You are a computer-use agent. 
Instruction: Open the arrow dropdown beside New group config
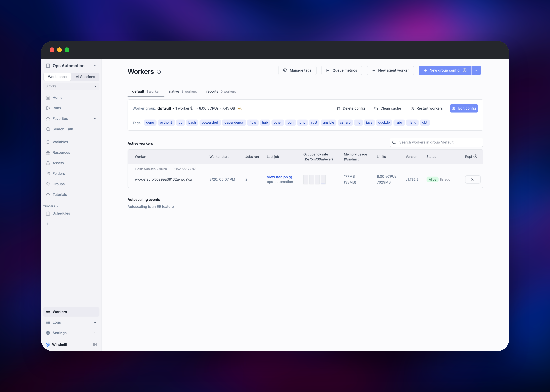476,70
